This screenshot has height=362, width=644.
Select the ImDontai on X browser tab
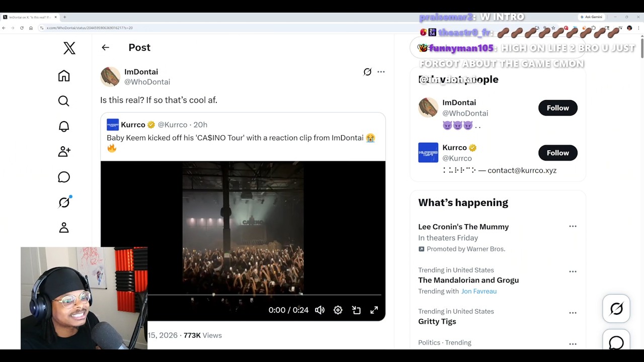(30, 17)
